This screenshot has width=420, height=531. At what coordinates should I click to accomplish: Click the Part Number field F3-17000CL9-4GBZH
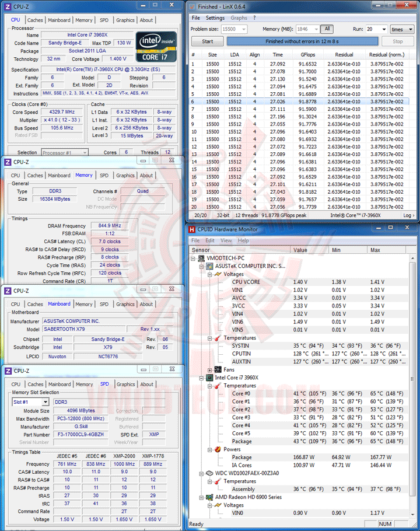[x=80, y=435]
